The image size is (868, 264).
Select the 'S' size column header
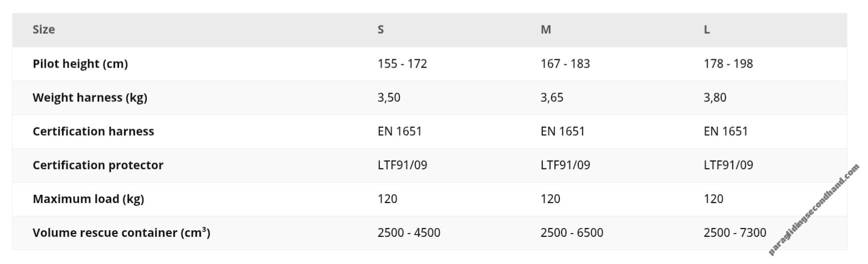coord(381,30)
